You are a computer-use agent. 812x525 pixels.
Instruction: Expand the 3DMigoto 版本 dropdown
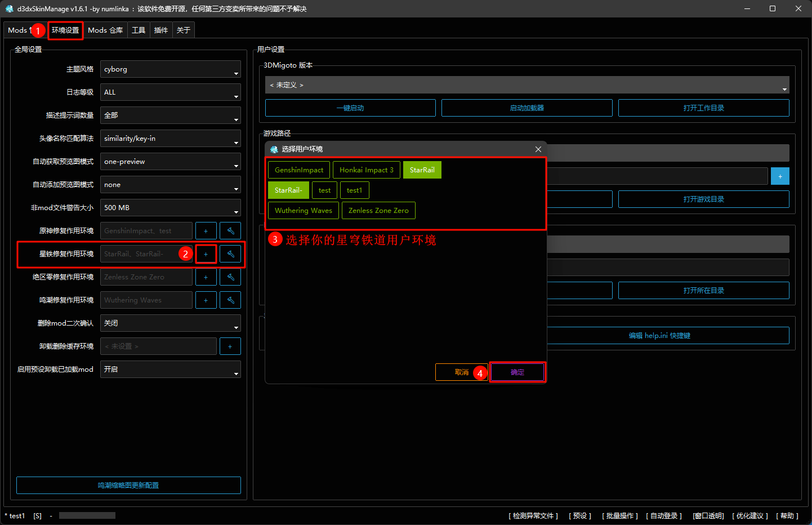click(527, 85)
